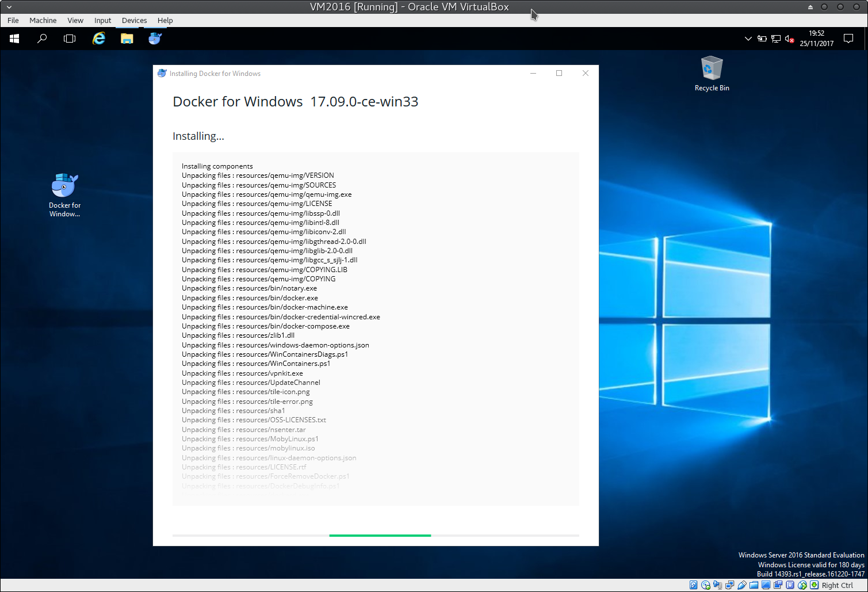868x592 pixels.
Task: Click the clock showing 19:52
Action: (x=816, y=39)
